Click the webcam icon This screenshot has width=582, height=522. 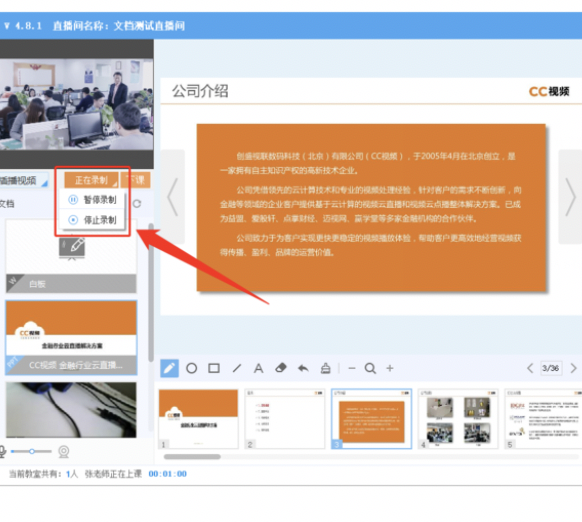pos(63,451)
